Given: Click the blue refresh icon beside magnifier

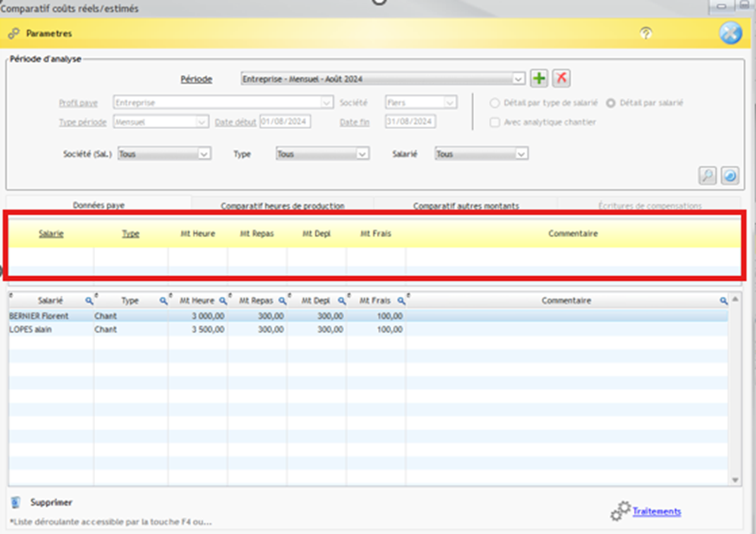Looking at the screenshot, I should (730, 176).
